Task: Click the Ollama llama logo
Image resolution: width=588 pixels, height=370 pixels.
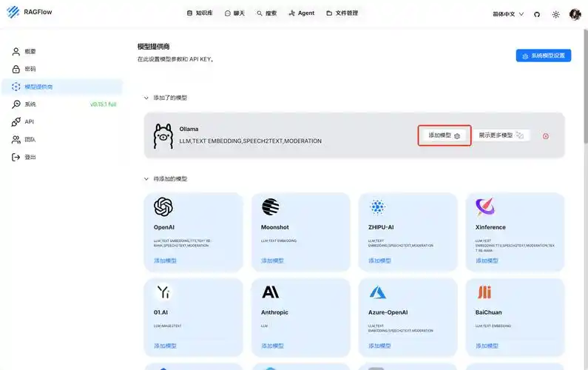Action: [163, 136]
